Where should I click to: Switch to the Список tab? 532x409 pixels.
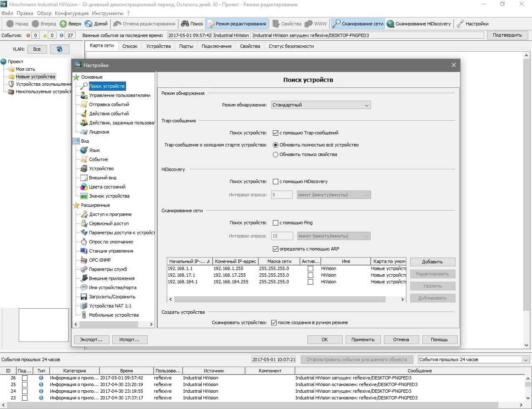(130, 46)
